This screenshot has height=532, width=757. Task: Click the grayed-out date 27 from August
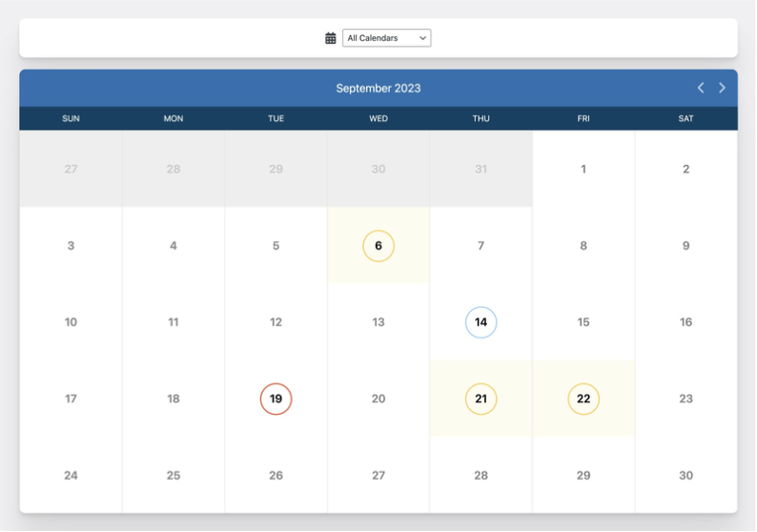(x=71, y=169)
